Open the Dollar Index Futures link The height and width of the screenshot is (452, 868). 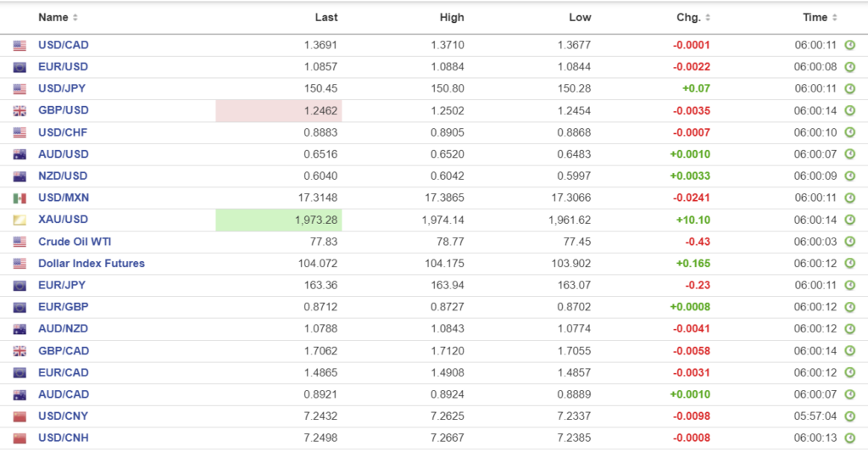coord(92,264)
